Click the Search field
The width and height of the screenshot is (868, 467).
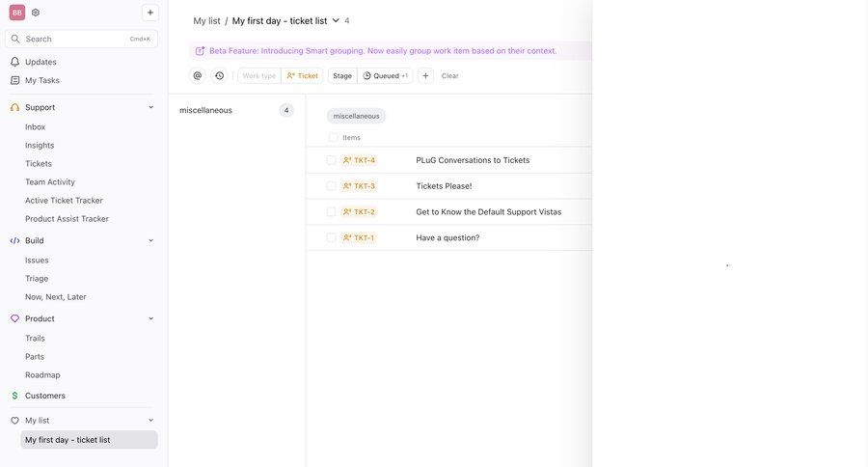[81, 39]
